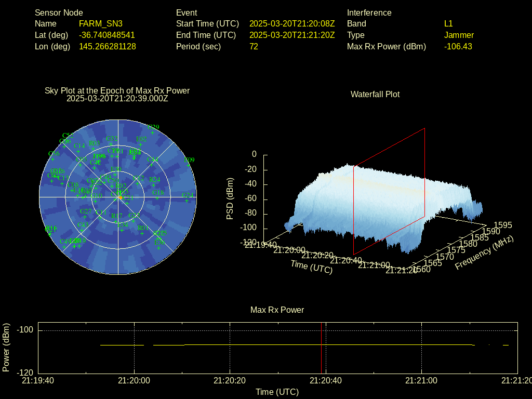Viewport: 532px width, 399px height.
Task: Click the Max Rx Power value -106.43
Action: click(x=458, y=46)
